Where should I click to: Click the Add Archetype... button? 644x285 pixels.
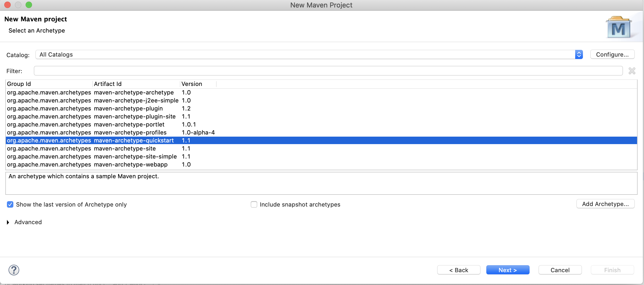(x=605, y=204)
